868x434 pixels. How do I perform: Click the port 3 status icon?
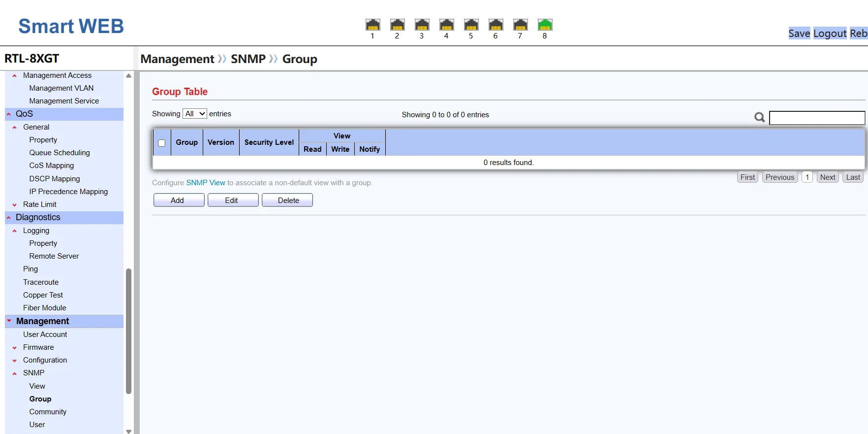coord(422,25)
